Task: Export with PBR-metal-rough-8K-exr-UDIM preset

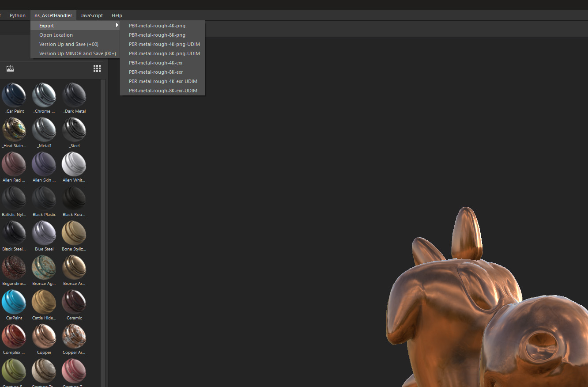Action: [x=163, y=90]
